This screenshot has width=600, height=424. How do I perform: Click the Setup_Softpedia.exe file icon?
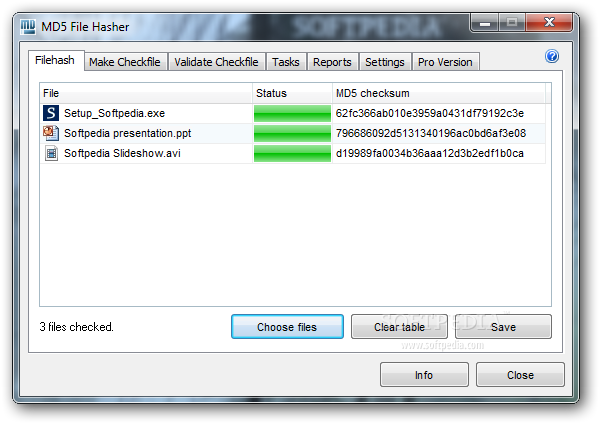[x=51, y=113]
